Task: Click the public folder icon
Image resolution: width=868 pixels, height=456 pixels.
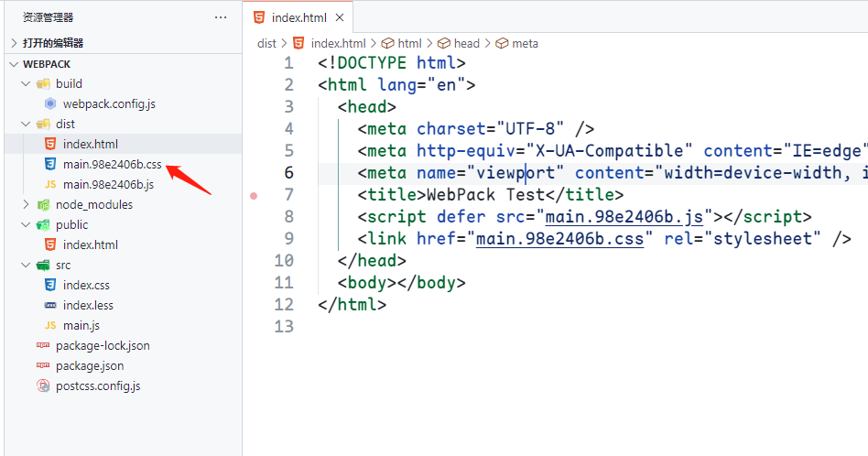Action: coord(43,224)
